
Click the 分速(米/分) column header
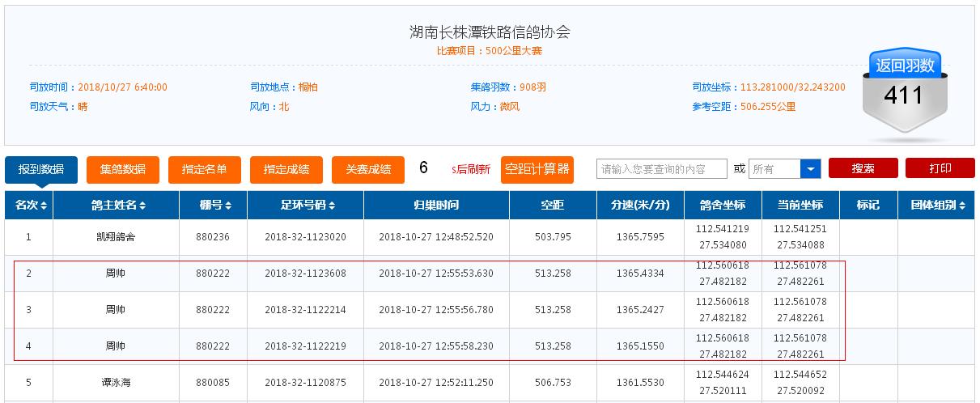coord(640,206)
